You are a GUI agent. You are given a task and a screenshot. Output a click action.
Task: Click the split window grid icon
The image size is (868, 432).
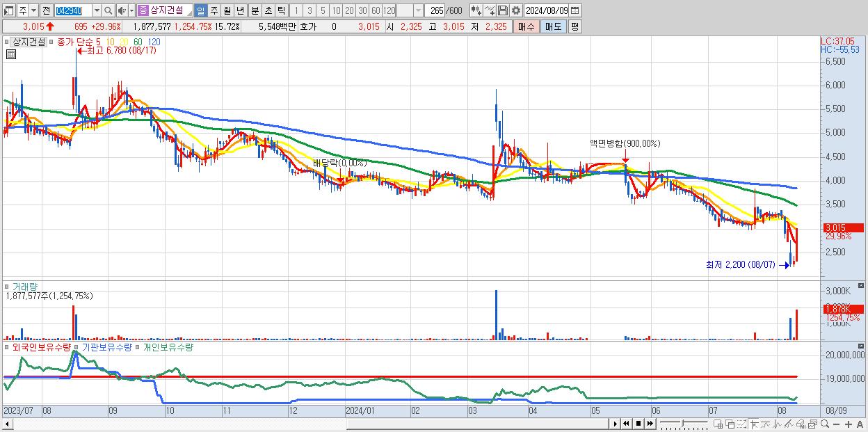point(718,424)
